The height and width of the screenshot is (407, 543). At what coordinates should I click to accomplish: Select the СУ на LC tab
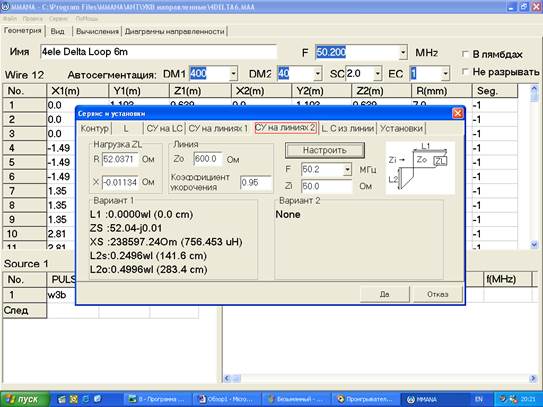pos(164,129)
